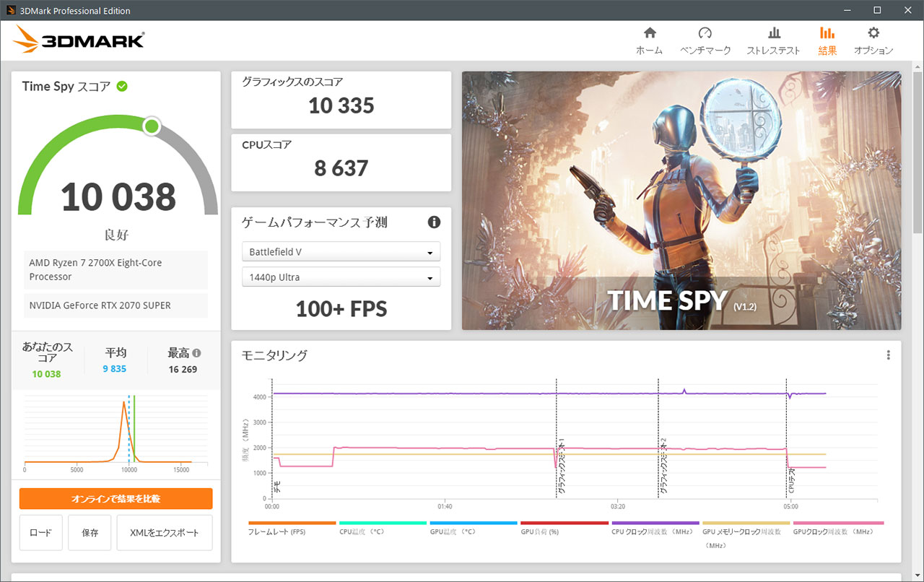The image size is (924, 582).
Task: Click the 3DMark logo
Action: [x=78, y=40]
